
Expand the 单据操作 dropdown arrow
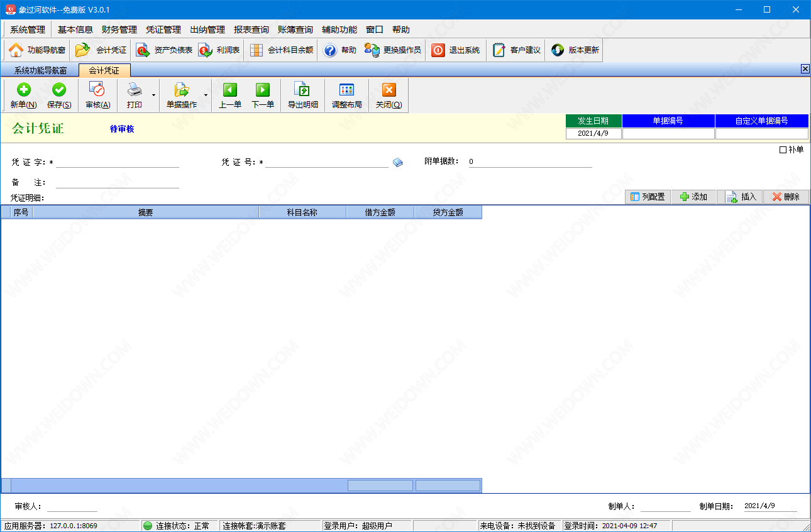click(206, 96)
